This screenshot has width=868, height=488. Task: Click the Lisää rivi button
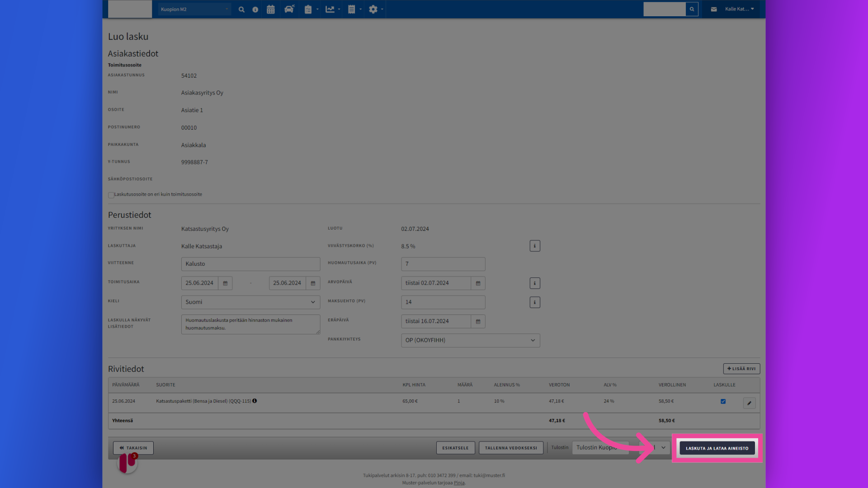point(741,369)
